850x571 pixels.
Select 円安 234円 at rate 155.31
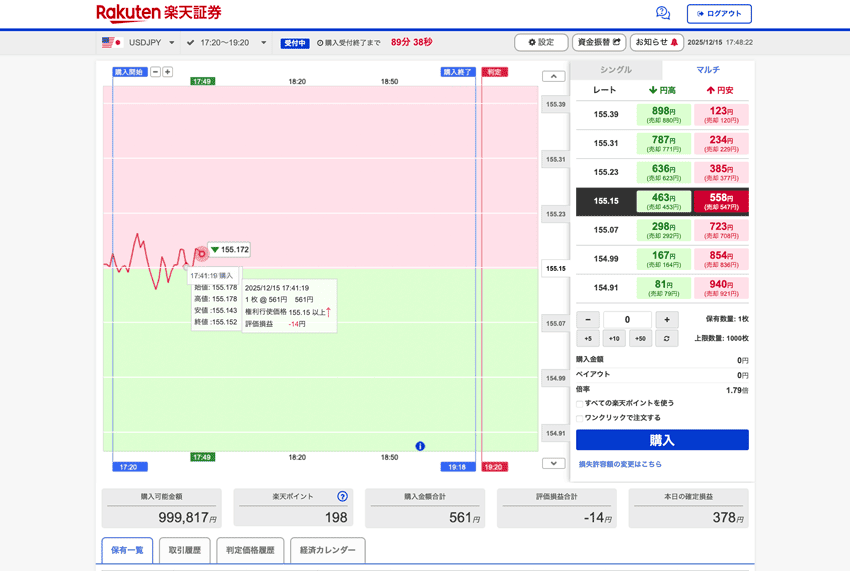pos(721,144)
